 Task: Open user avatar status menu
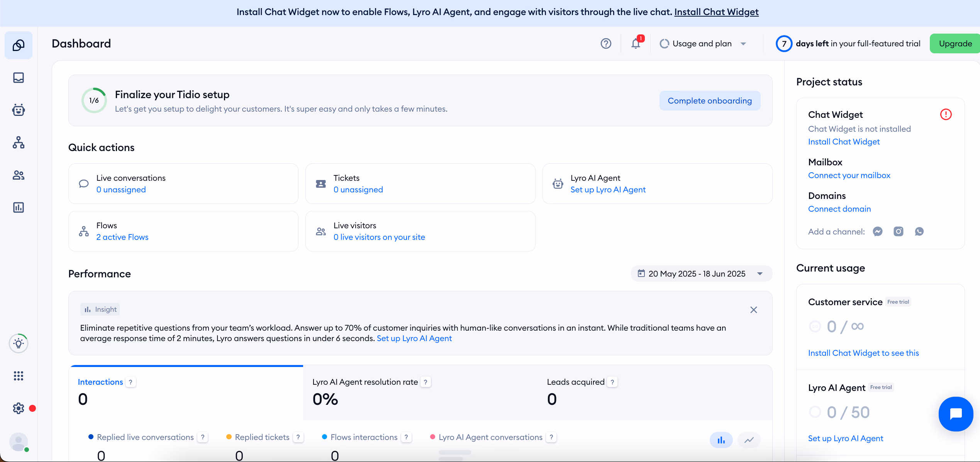pos(19,442)
